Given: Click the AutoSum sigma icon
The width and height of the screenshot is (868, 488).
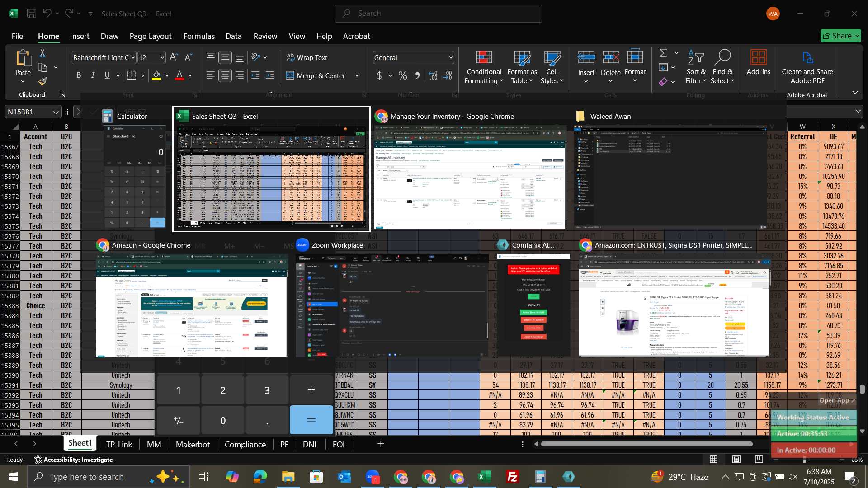Looking at the screenshot, I should 663,53.
